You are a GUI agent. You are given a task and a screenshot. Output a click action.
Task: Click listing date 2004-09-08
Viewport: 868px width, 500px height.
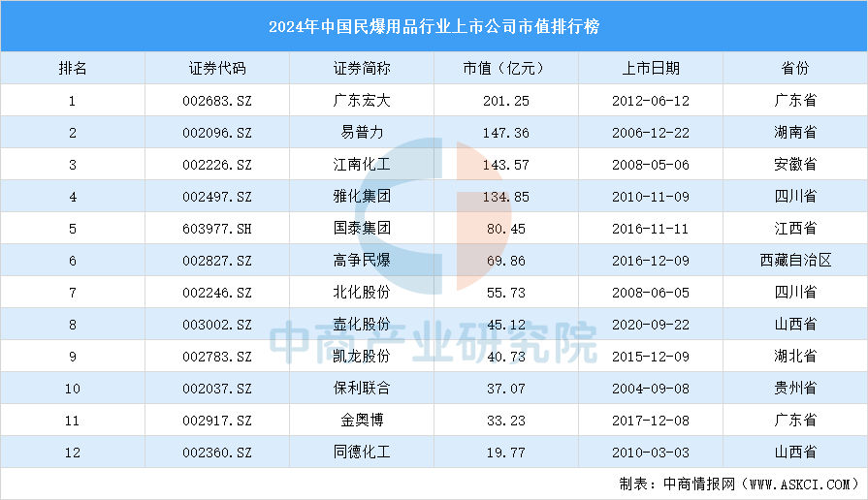tap(651, 390)
